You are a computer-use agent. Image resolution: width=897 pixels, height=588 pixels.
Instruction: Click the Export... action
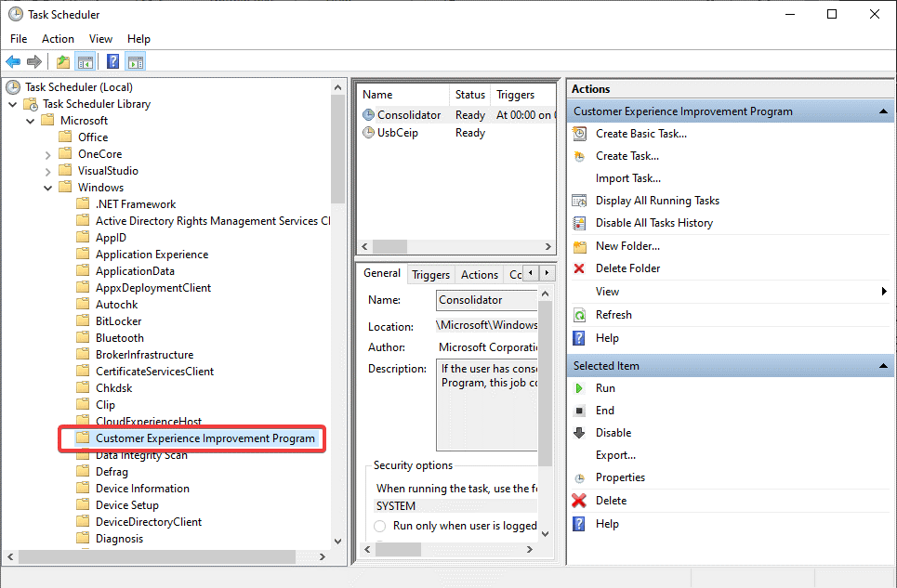[x=615, y=455]
